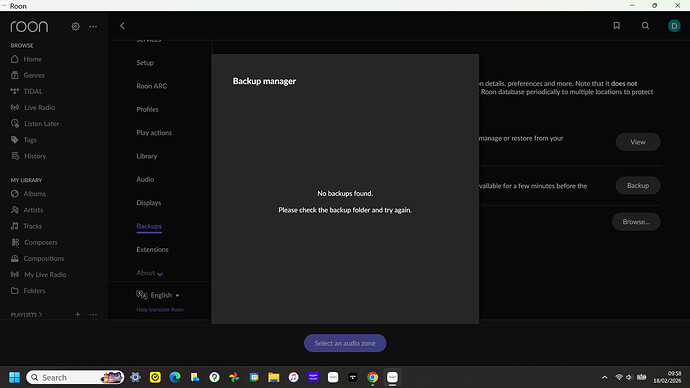Select the Play actions settings tab
This screenshot has width=690, height=388.
154,132
